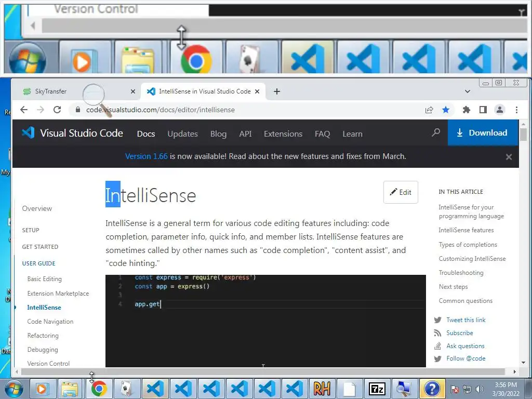Click the Ask questions link
Viewport: 532px width, 399px height.
[465, 345]
